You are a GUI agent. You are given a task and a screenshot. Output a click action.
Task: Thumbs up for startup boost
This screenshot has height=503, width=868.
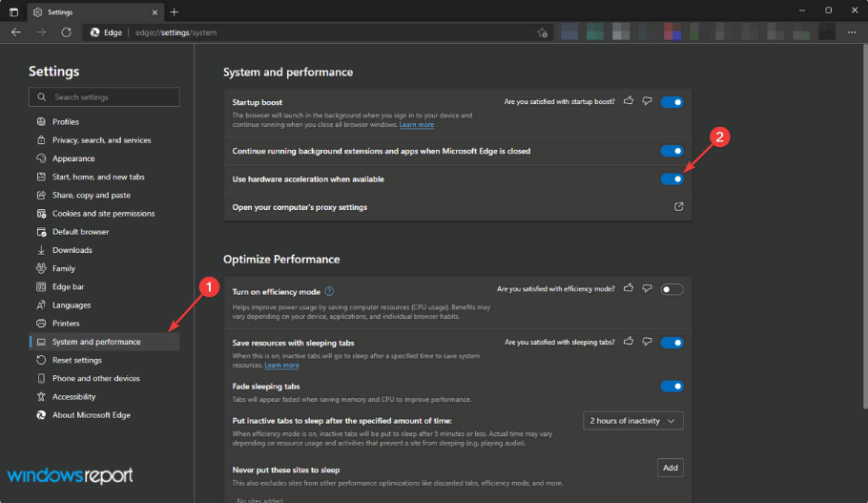(629, 101)
